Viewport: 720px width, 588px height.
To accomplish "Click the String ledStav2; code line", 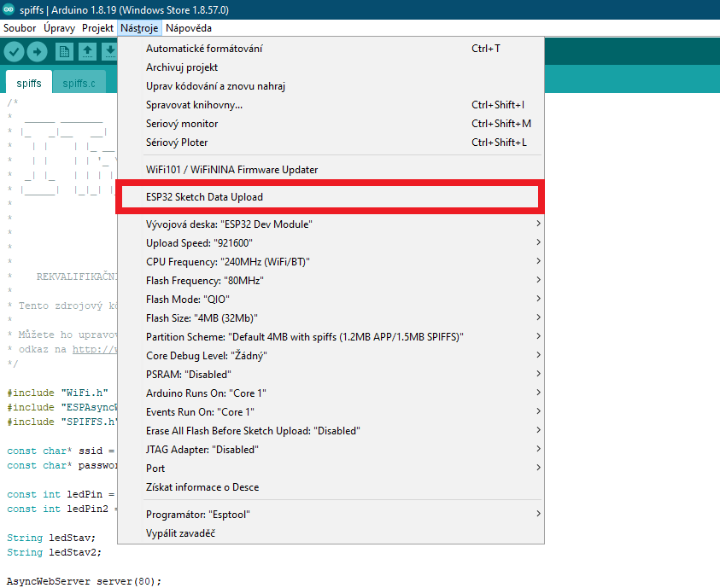I will [x=54, y=552].
